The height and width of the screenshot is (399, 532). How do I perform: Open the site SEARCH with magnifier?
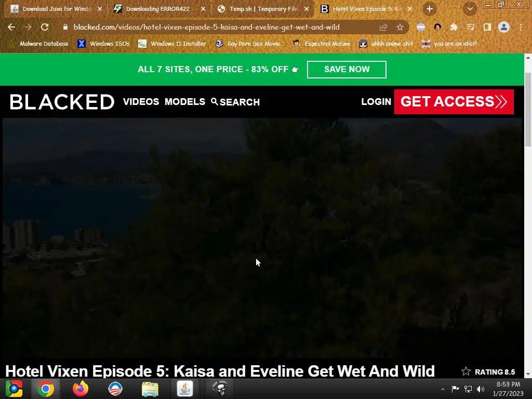235,102
